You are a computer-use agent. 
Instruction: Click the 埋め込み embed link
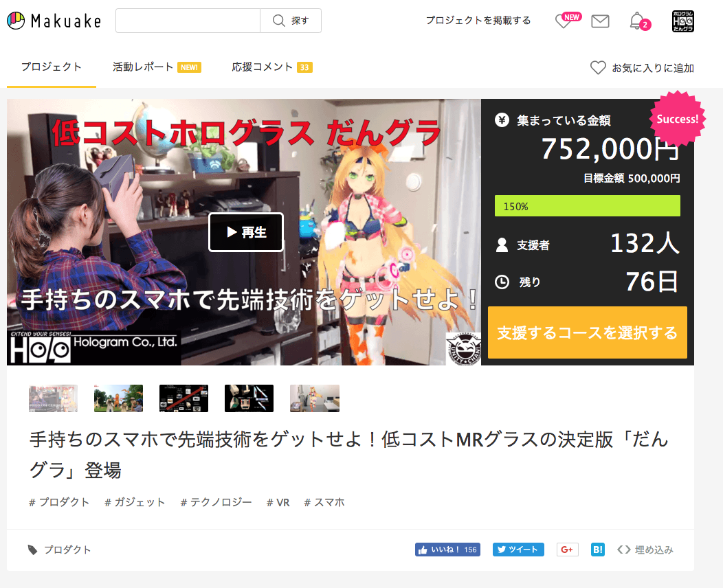645,550
